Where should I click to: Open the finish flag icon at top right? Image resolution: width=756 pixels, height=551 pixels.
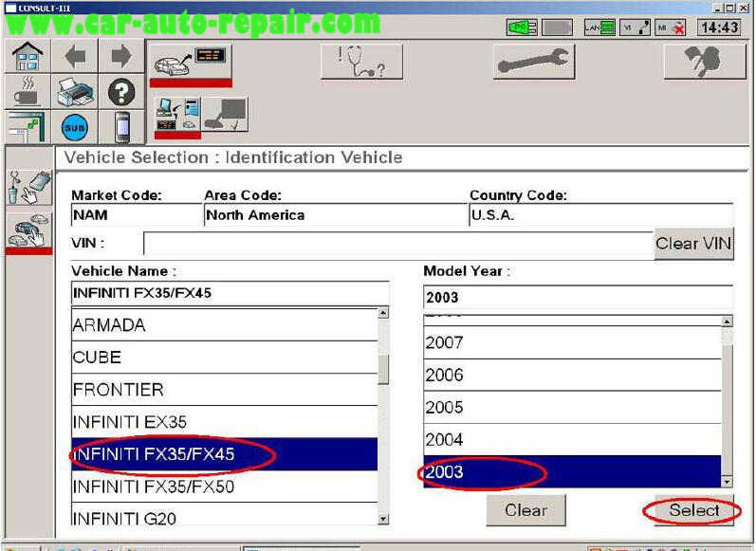(705, 62)
